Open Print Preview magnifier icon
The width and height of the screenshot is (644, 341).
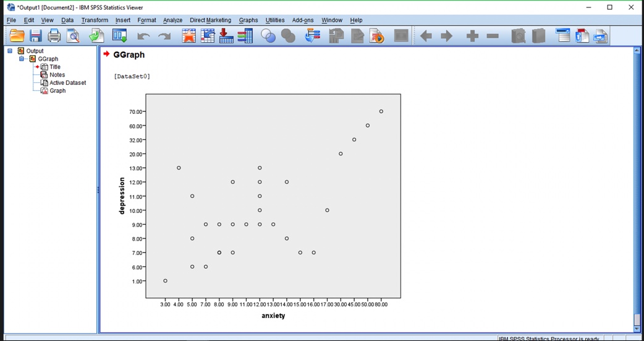(x=73, y=36)
